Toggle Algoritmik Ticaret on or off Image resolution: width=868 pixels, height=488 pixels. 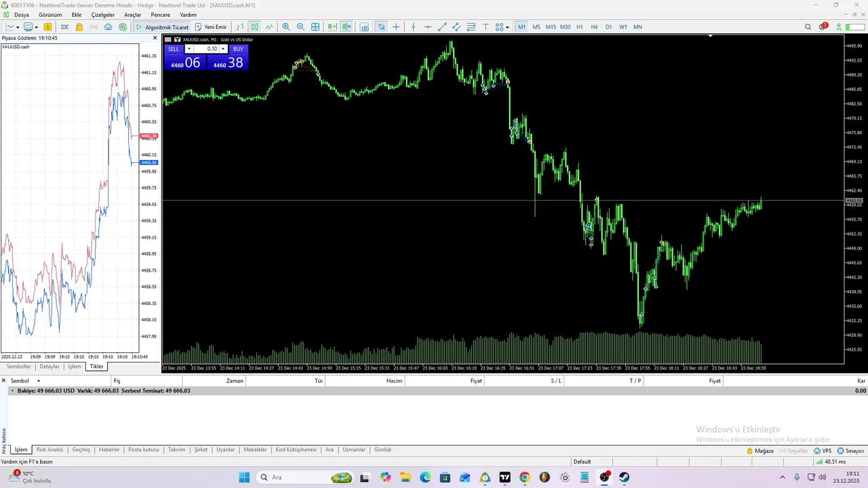coord(162,27)
